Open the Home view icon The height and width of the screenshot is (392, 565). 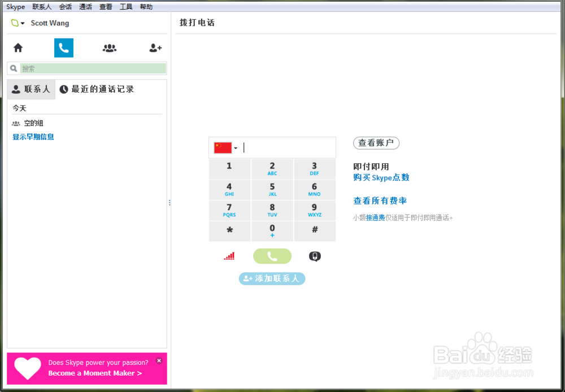pos(18,48)
